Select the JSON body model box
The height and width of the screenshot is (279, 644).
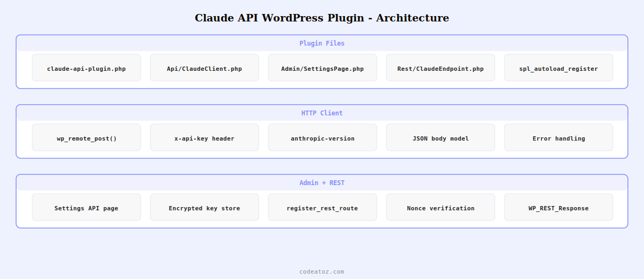(441, 137)
